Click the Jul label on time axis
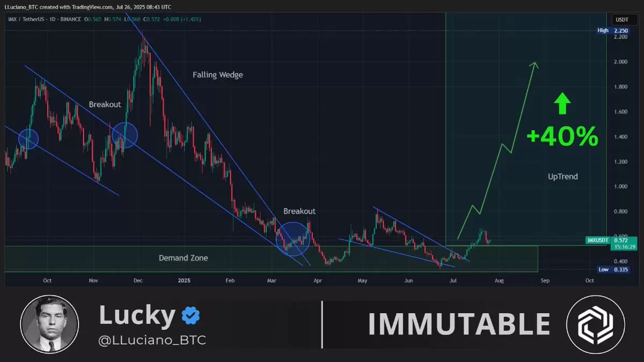644x362 pixels. [x=453, y=280]
